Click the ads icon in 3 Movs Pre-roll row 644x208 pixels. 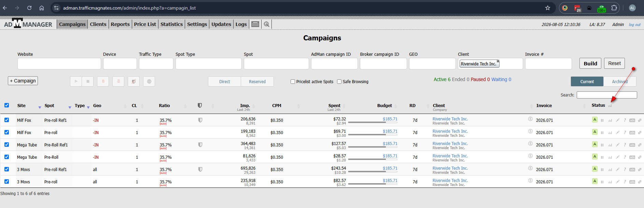click(x=632, y=182)
